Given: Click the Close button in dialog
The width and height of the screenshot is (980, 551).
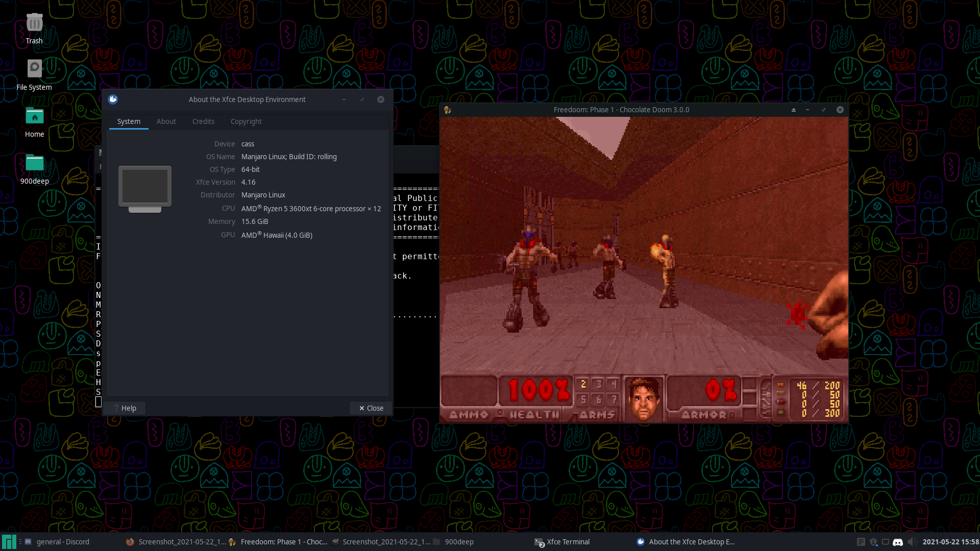Looking at the screenshot, I should 371,408.
